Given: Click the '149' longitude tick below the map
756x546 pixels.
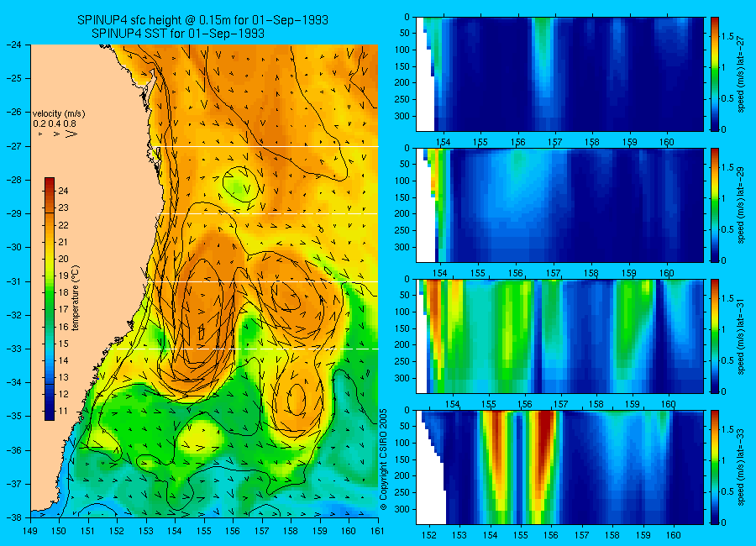Looking at the screenshot, I should [x=30, y=531].
